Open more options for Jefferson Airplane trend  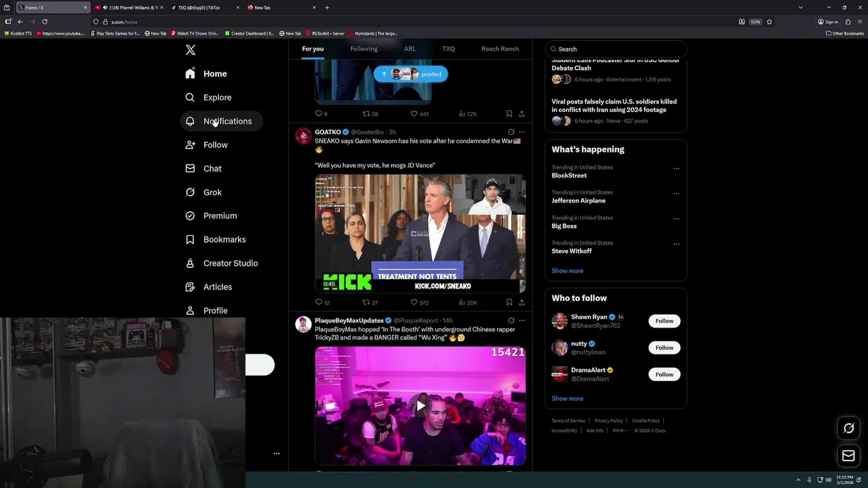point(676,194)
